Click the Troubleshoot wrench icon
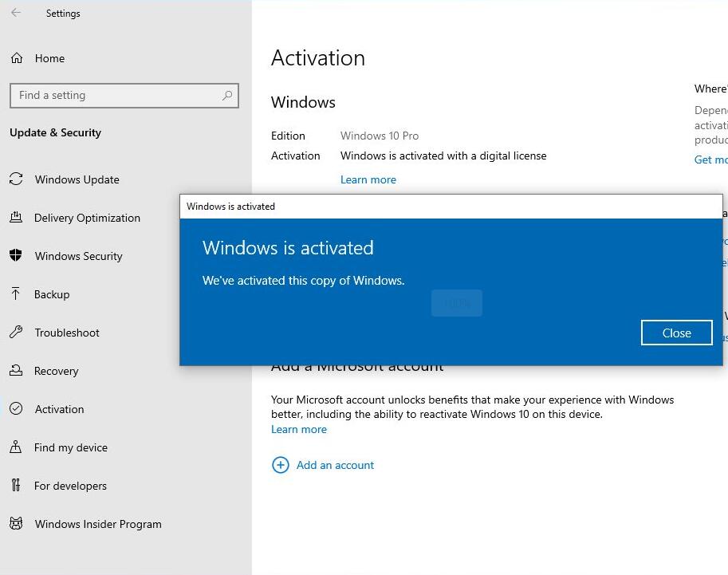The height and width of the screenshot is (575, 728). pyautogui.click(x=16, y=332)
